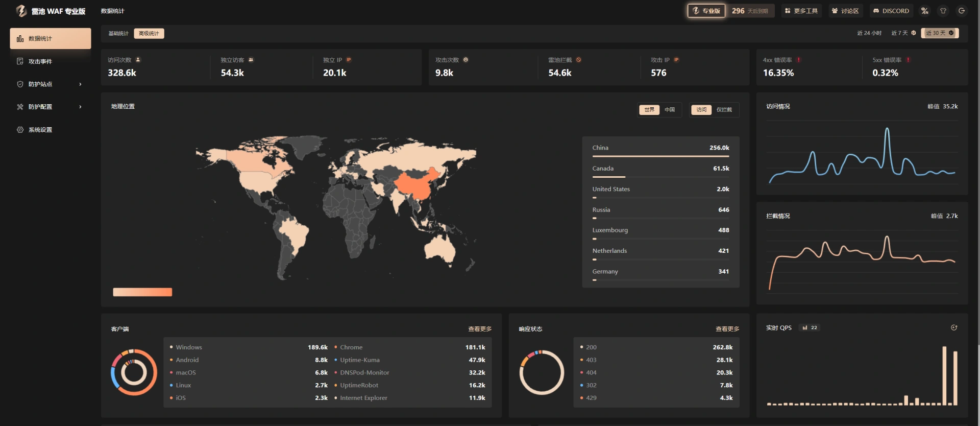Click the refresh icon in 实时 QPS panel
Viewport: 980px width, 426px height.
[954, 327]
